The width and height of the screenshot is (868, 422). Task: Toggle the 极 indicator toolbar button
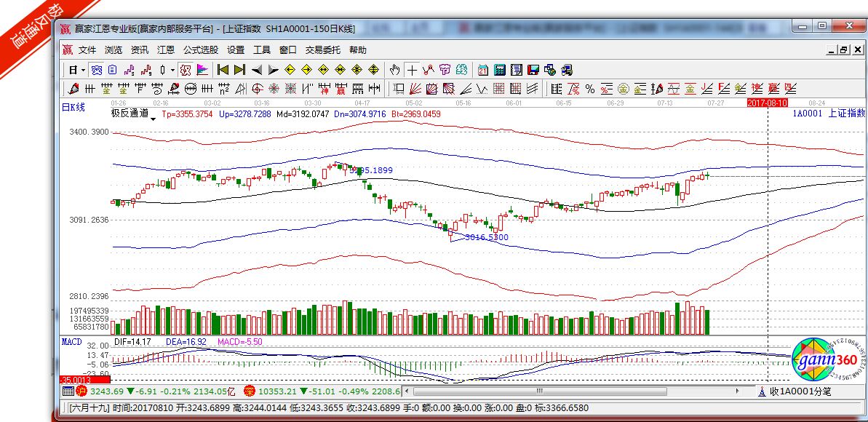(x=186, y=71)
